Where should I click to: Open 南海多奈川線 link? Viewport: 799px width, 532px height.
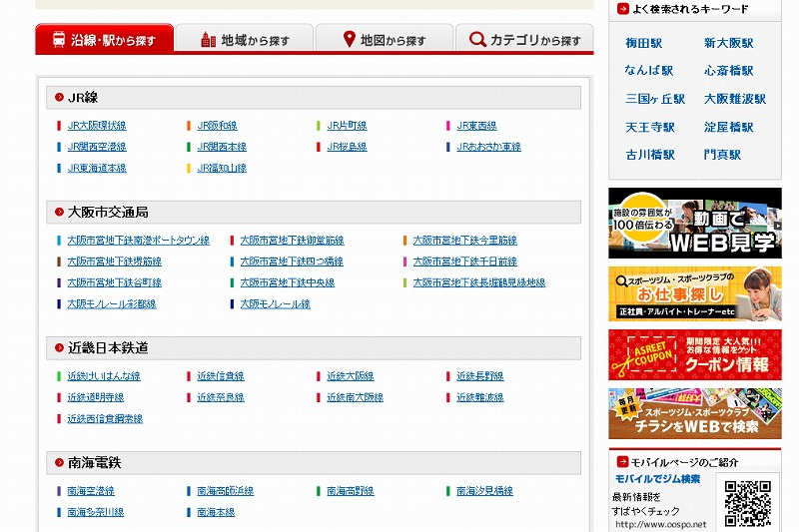click(96, 513)
